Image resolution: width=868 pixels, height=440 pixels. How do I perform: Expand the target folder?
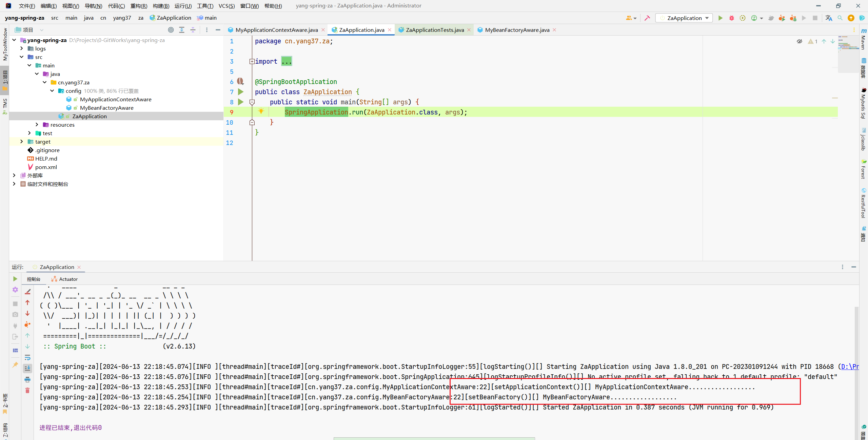[22, 142]
